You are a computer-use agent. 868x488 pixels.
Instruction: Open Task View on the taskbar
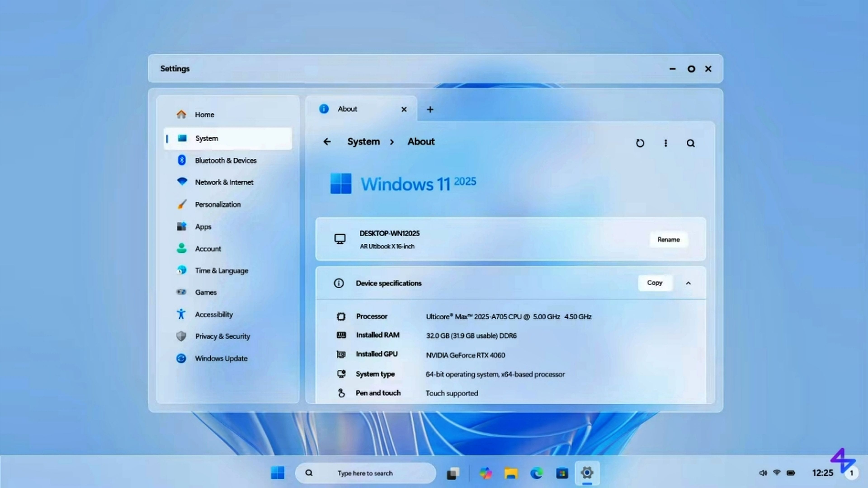click(453, 473)
